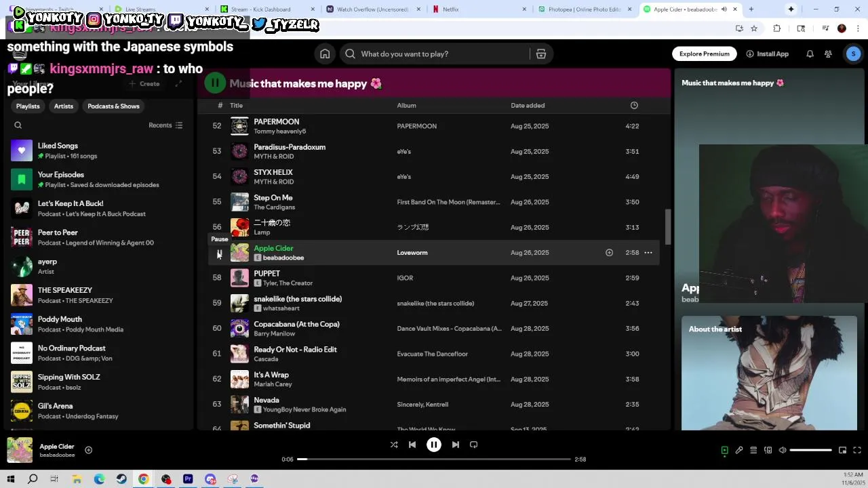The height and width of the screenshot is (488, 868).
Task: Mute volume with speaker icon
Action: 783,450
